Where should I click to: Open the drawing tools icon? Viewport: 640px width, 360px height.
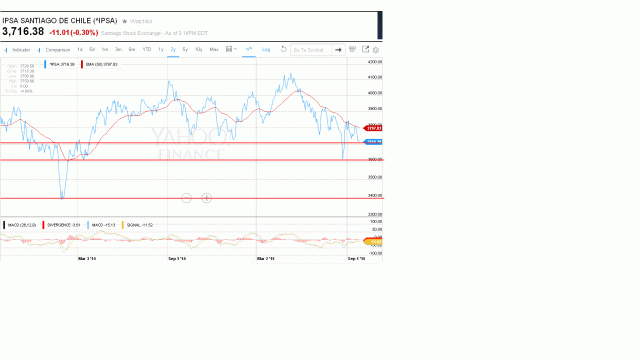(x=352, y=49)
